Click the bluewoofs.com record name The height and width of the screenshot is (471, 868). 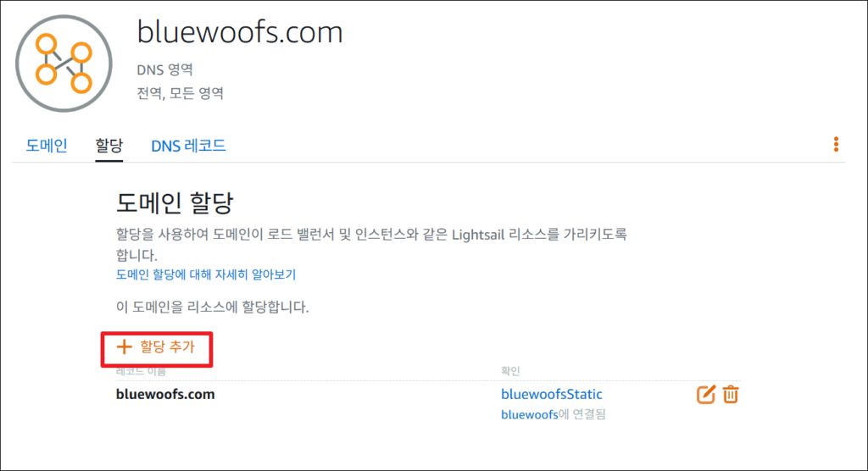pyautogui.click(x=165, y=395)
